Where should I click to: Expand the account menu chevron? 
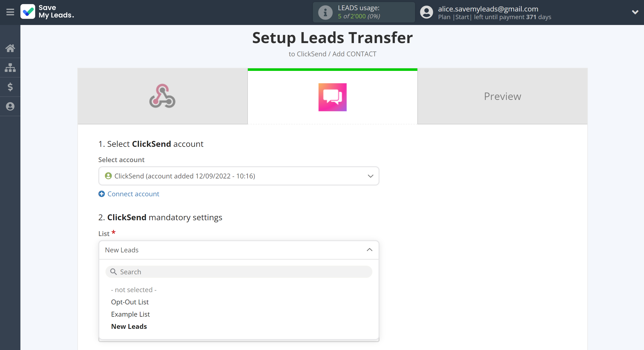pyautogui.click(x=635, y=12)
